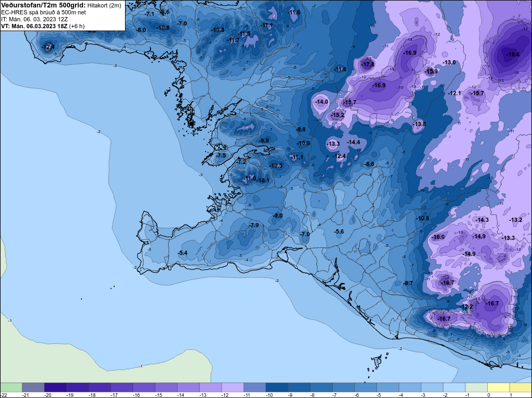Click the -17.8 temperature value
The width and height of the screenshot is (532, 398).
point(368,64)
